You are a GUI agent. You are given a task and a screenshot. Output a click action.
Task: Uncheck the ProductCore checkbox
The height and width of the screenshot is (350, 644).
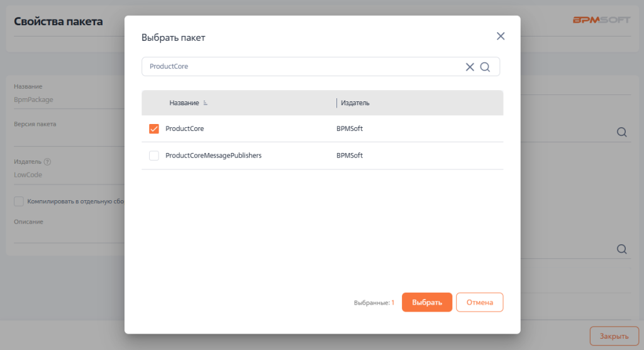(154, 129)
